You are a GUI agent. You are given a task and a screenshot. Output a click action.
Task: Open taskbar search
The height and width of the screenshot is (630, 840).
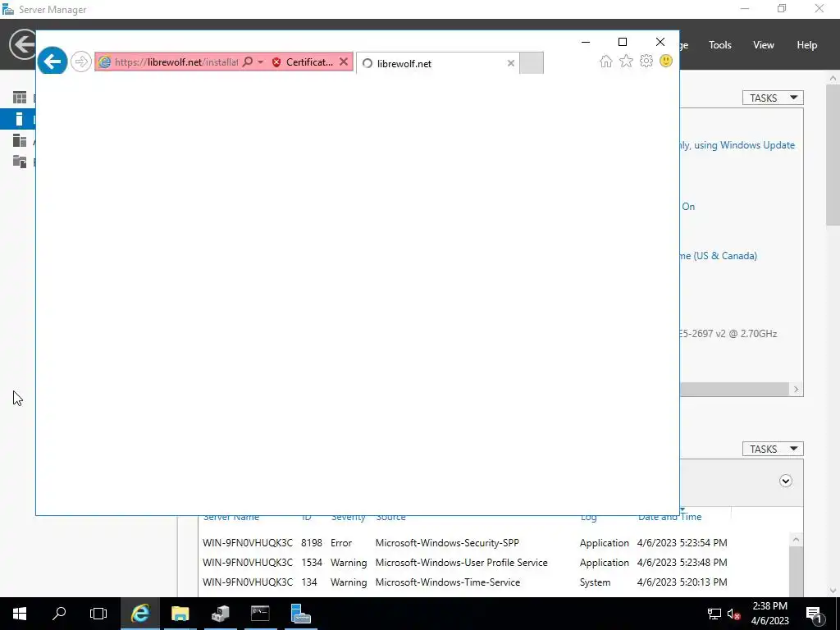point(59,614)
